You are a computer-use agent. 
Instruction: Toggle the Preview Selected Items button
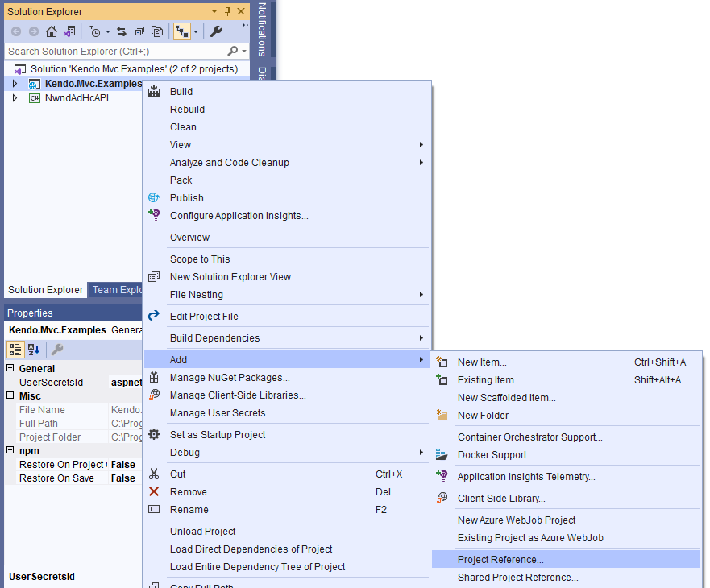click(182, 31)
